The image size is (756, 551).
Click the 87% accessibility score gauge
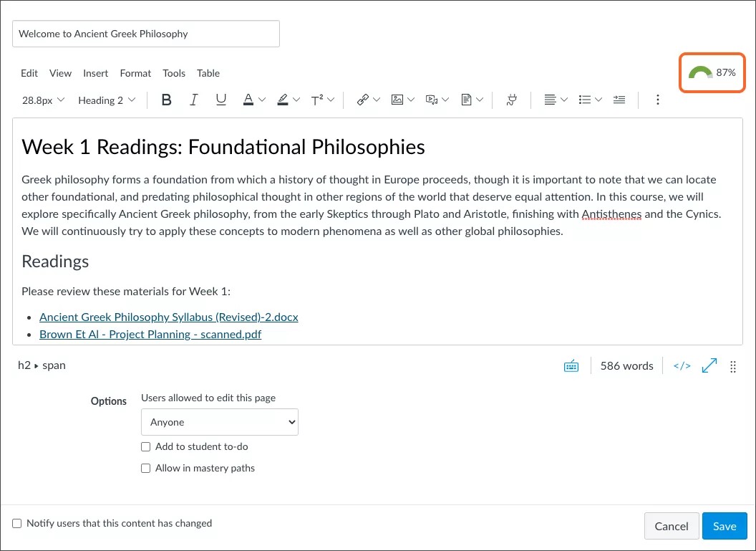(712, 72)
